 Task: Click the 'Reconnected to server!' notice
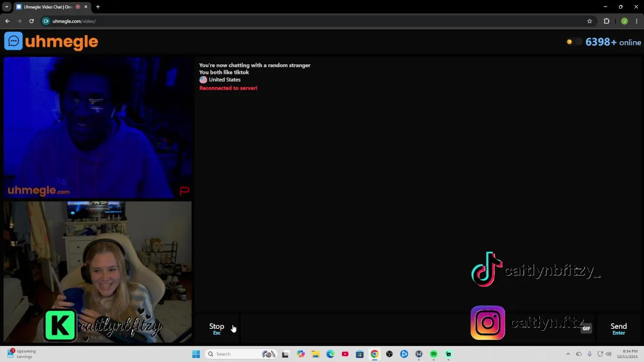(228, 88)
